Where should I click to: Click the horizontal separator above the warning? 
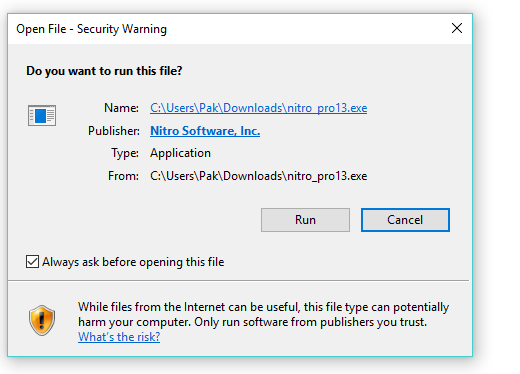pyautogui.click(x=238, y=280)
